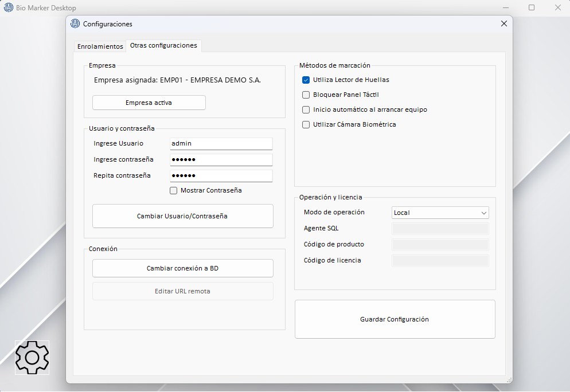Image resolution: width=570 pixels, height=392 pixels.
Task: Click the Configuraciones dialog logo icon
Action: pyautogui.click(x=75, y=23)
